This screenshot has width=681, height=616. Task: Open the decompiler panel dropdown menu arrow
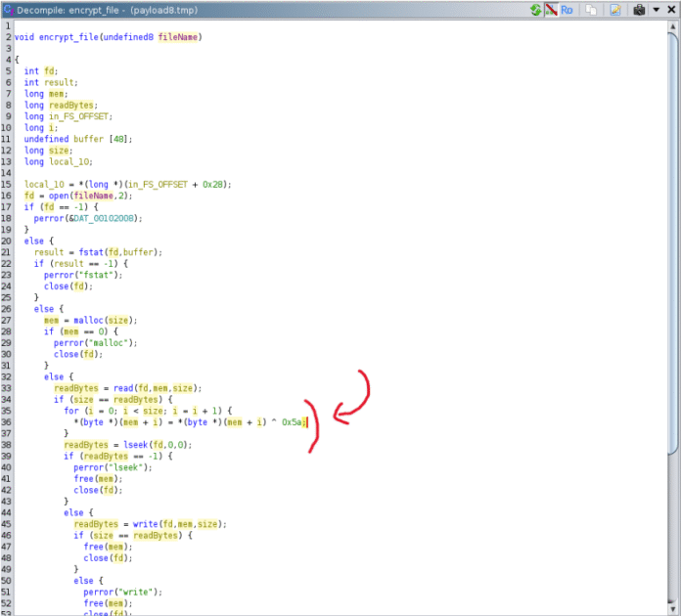coord(657,9)
